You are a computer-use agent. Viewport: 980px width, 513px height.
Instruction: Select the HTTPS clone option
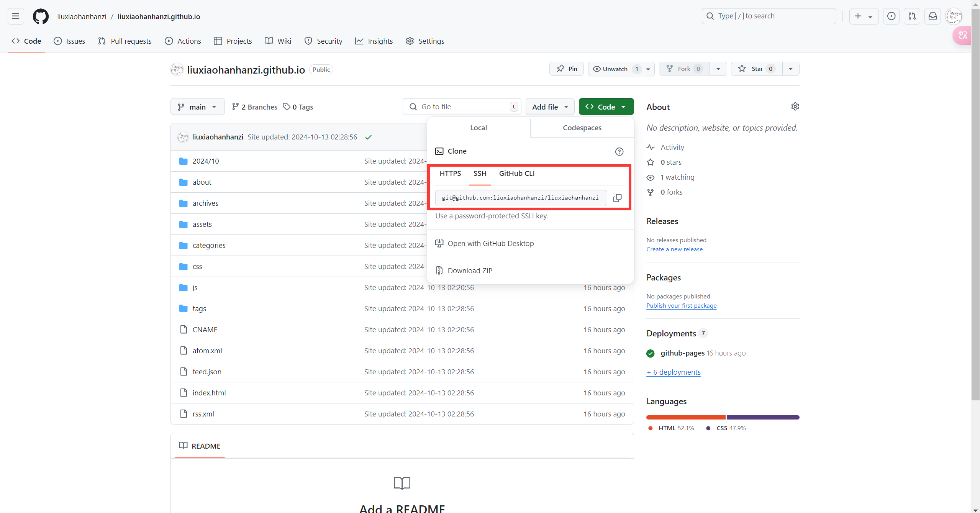[450, 174]
